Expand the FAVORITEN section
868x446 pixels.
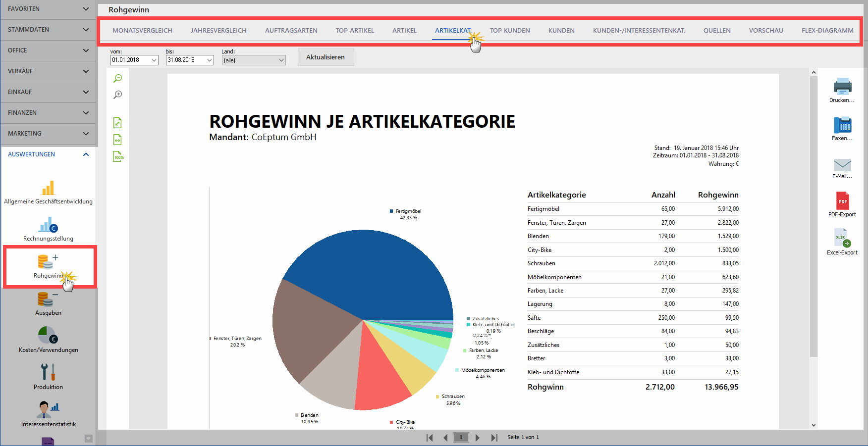[x=48, y=9]
